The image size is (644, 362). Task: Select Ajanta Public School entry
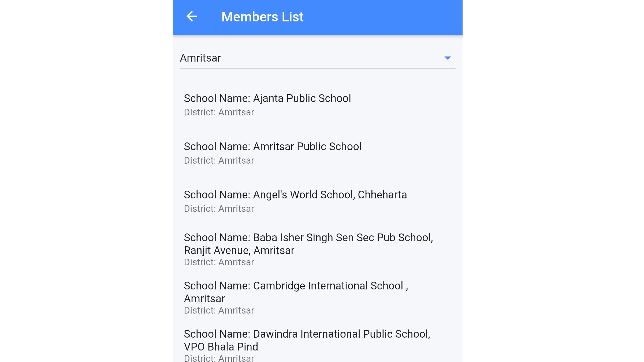pyautogui.click(x=318, y=105)
